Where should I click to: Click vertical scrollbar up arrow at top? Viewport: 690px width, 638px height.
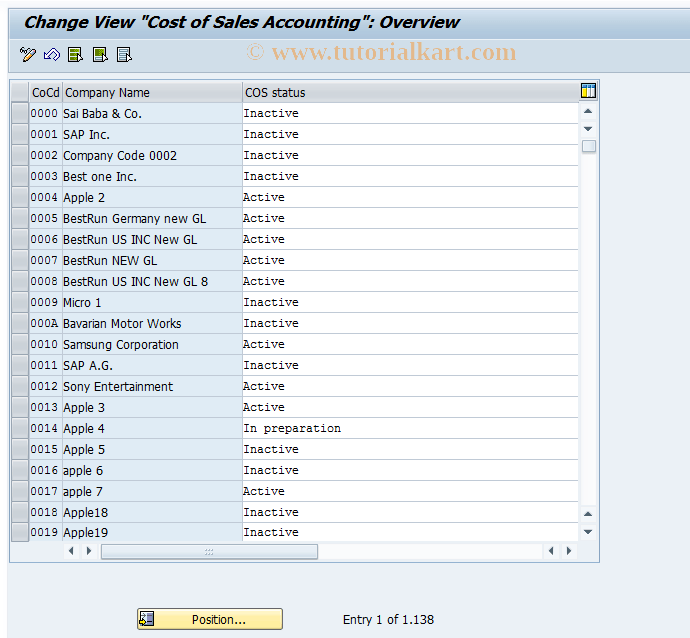[x=588, y=111]
